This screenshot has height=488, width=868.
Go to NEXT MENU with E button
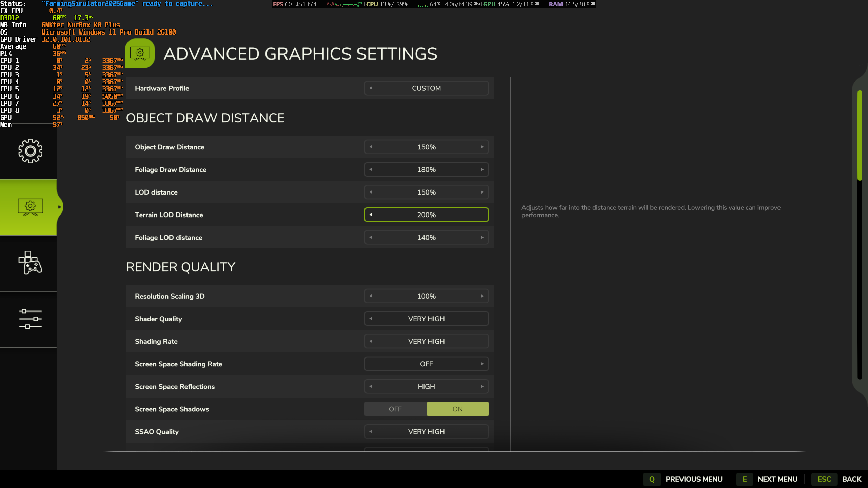tap(745, 479)
